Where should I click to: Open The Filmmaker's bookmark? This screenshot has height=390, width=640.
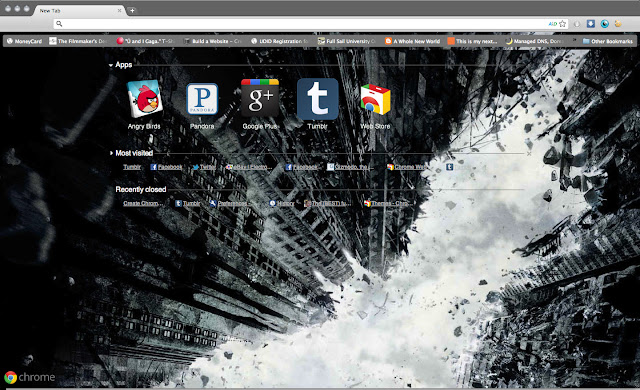(78, 41)
